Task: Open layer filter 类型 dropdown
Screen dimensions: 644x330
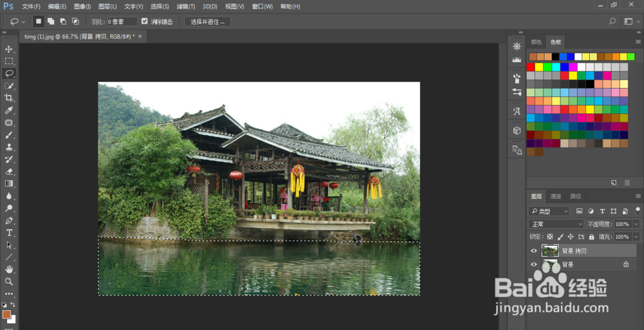Action: (549, 212)
